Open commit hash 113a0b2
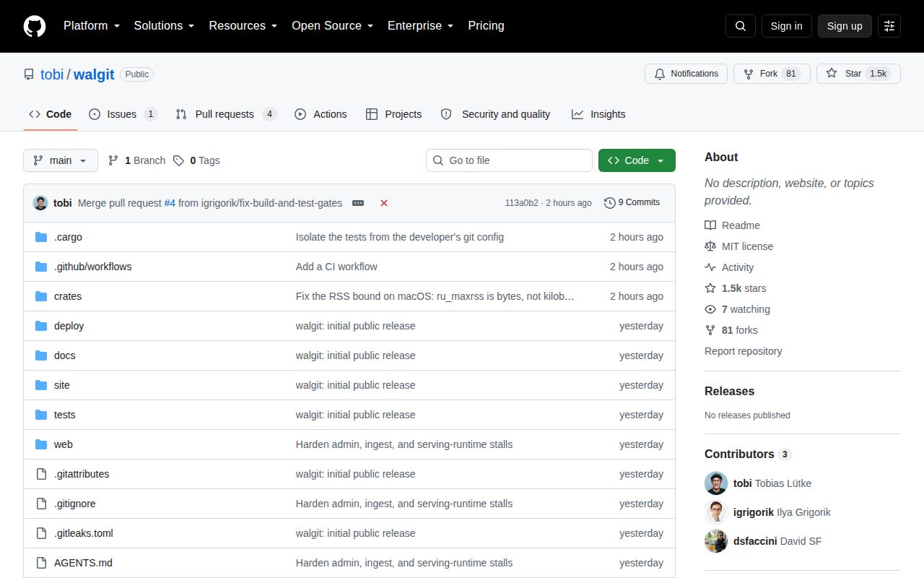The width and height of the screenshot is (924, 578). pos(521,203)
